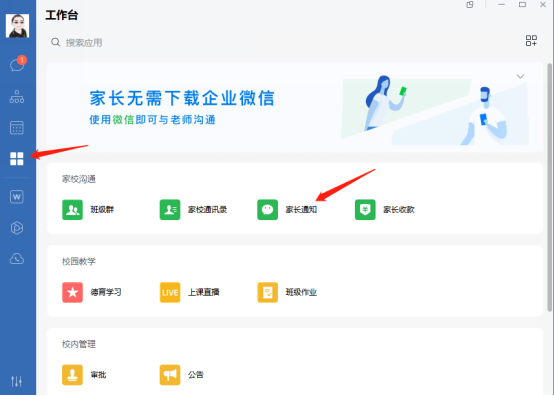Open the 德育学习 red star icon
The image size is (554, 396).
(72, 292)
